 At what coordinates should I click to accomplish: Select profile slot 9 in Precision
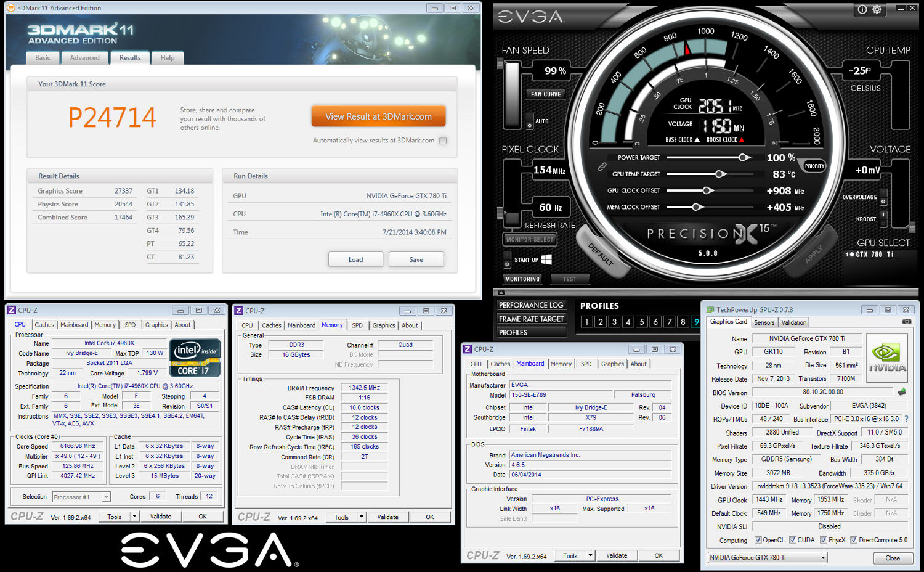point(696,322)
